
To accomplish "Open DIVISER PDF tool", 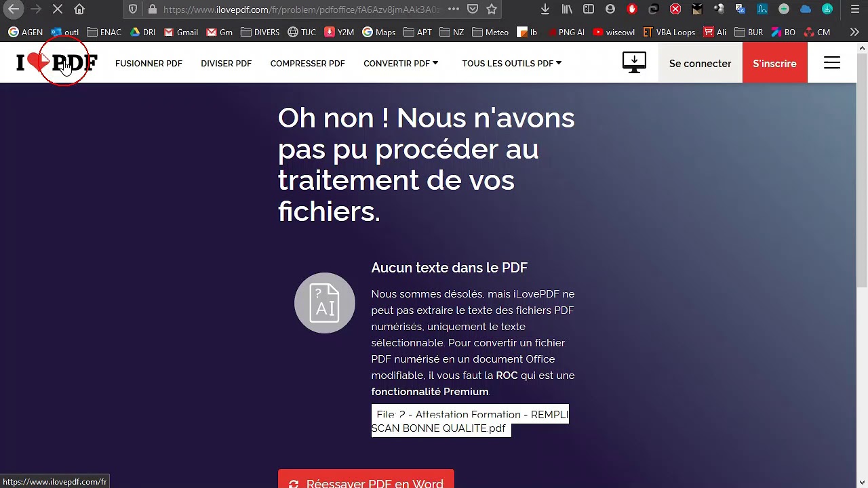I will [x=226, y=63].
